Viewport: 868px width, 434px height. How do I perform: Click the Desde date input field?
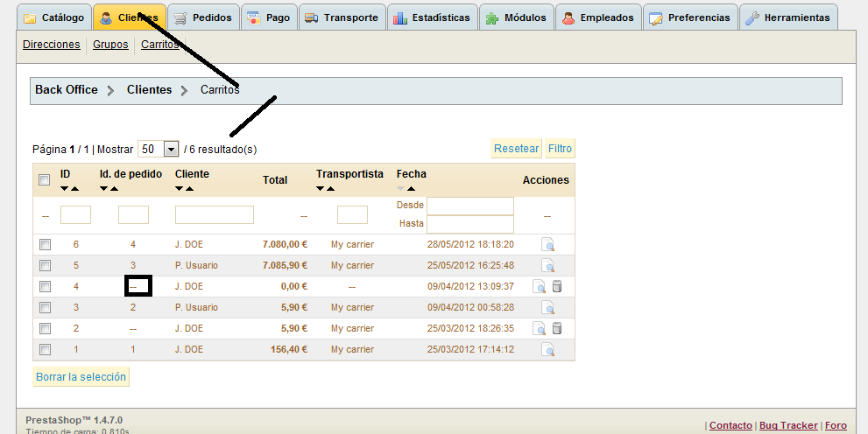coord(469,206)
